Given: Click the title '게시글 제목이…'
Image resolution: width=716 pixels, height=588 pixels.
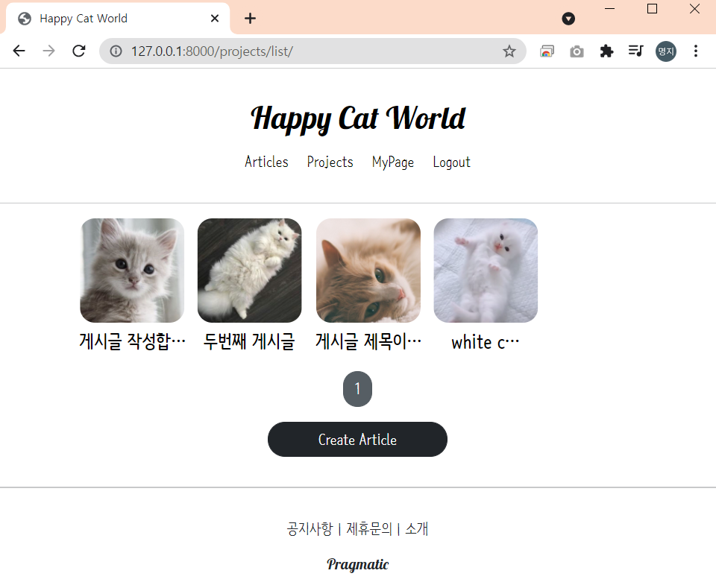Looking at the screenshot, I should pos(368,341).
